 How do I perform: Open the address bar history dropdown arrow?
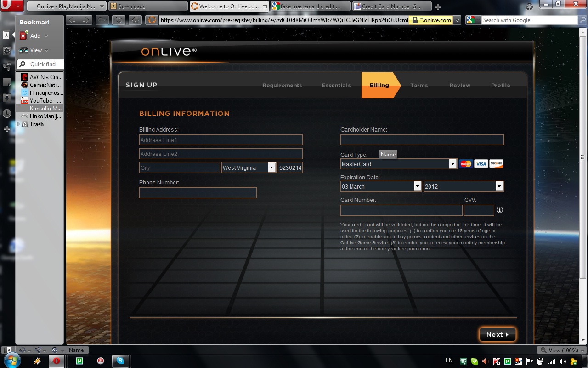click(x=457, y=20)
